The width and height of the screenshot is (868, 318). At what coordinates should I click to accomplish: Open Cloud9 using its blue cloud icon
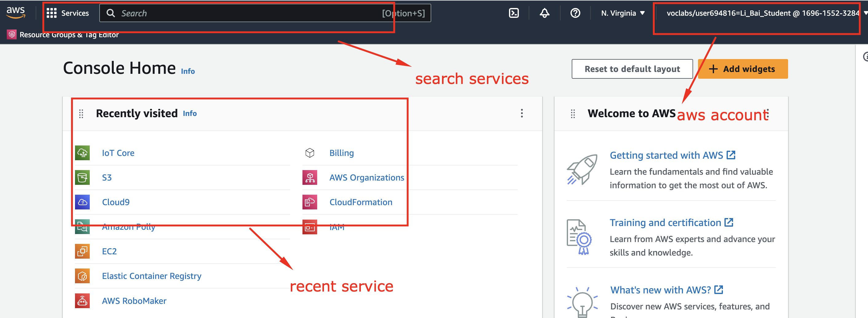pos(82,202)
